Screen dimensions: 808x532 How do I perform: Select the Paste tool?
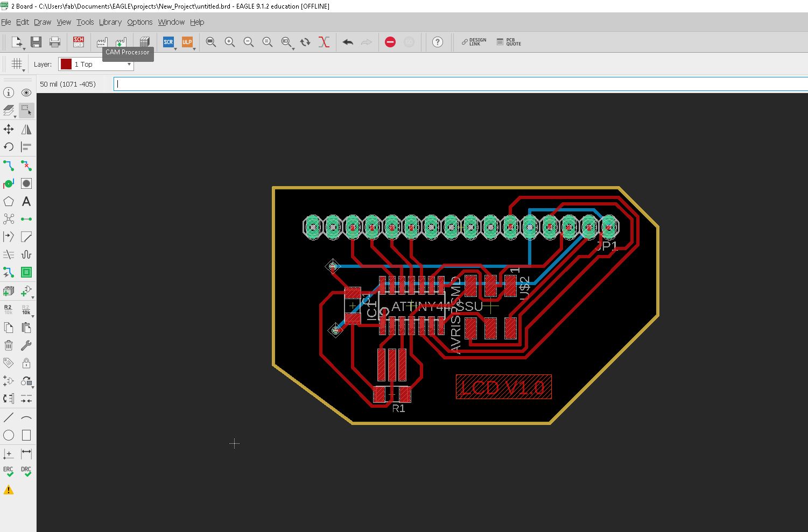[x=26, y=328]
